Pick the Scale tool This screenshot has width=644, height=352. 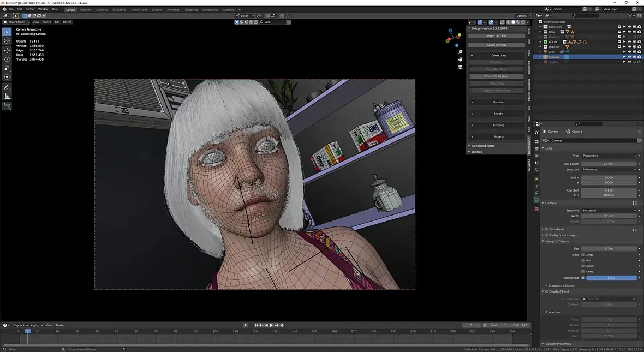[x=7, y=68]
